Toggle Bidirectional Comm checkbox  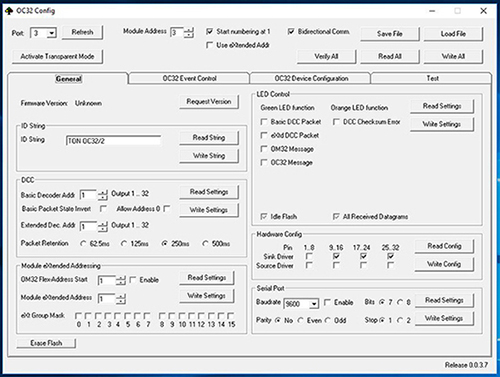[x=291, y=31]
